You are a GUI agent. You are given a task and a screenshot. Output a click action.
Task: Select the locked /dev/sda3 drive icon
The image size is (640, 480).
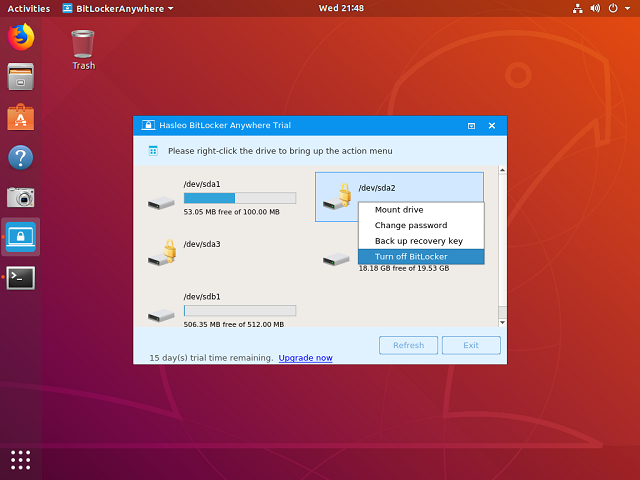click(x=162, y=253)
